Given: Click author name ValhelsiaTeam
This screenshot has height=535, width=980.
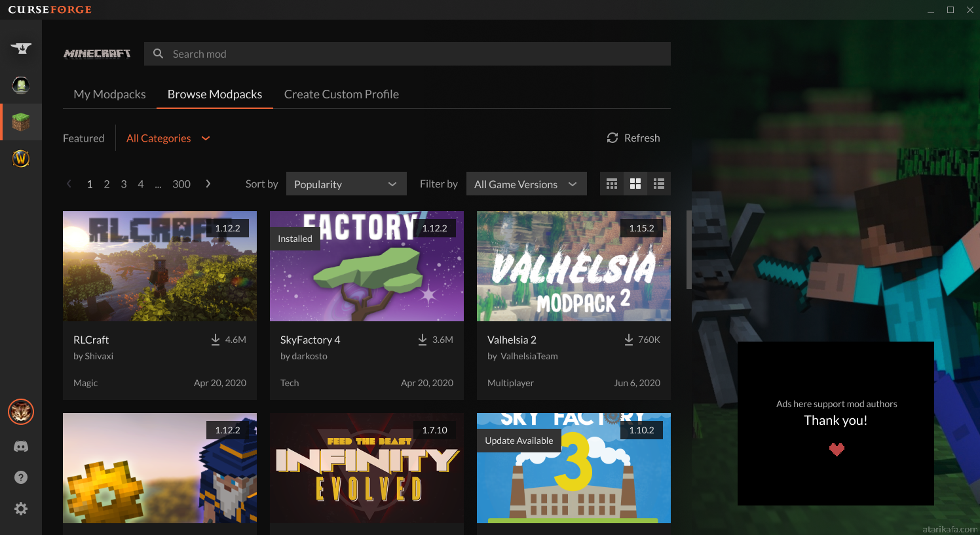Looking at the screenshot, I should (x=529, y=356).
